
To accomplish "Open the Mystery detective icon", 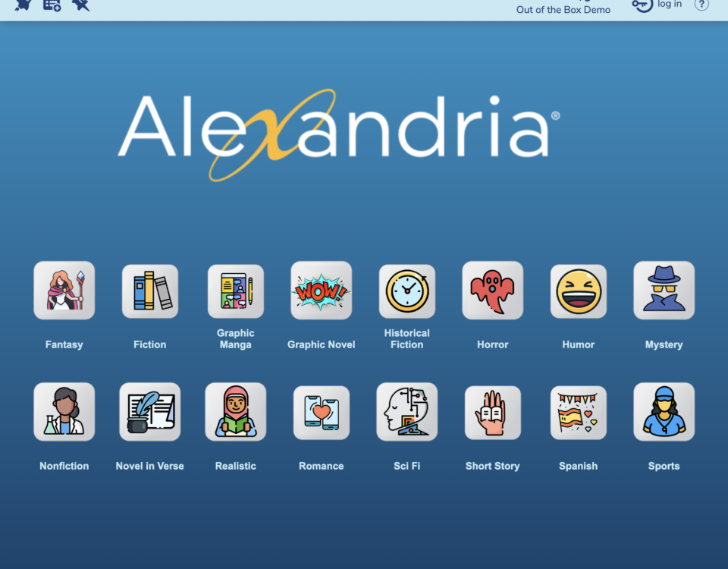I will point(664,291).
